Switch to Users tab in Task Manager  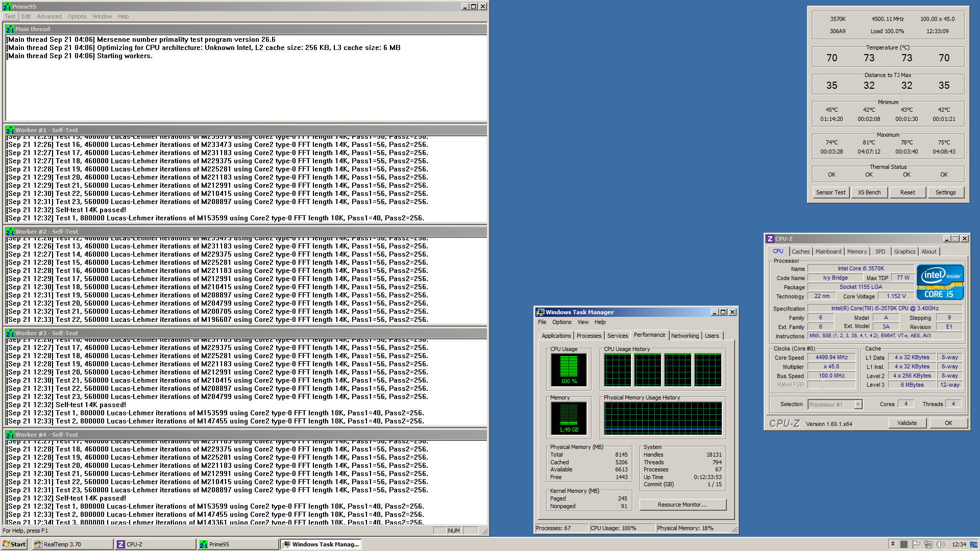coord(712,336)
